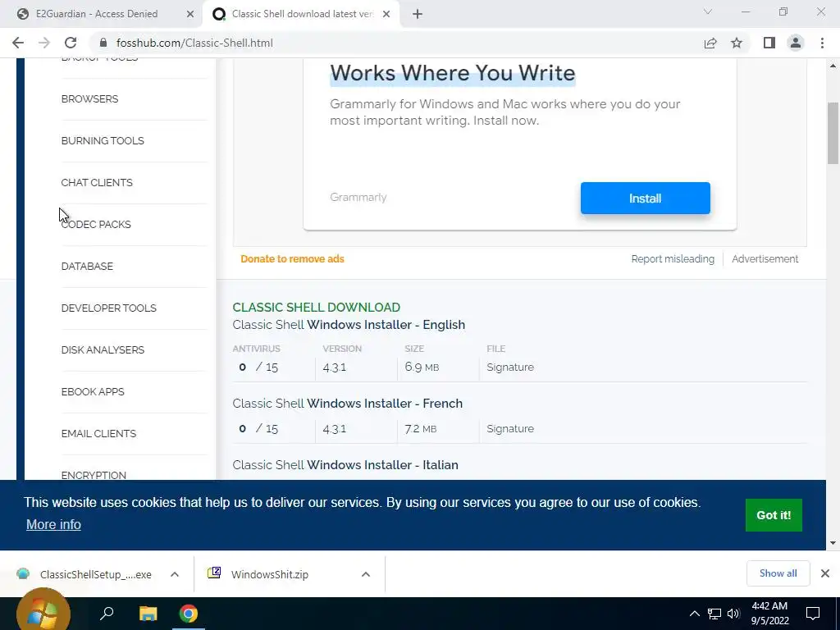Open DISK ANALYSERS category
The height and width of the screenshot is (630, 840).
click(x=103, y=349)
